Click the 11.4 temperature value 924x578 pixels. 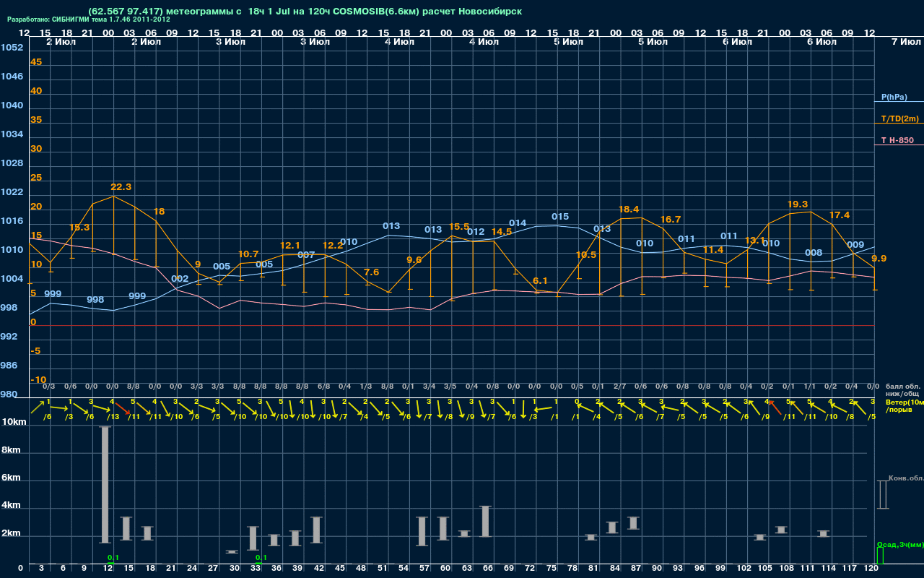(x=712, y=249)
